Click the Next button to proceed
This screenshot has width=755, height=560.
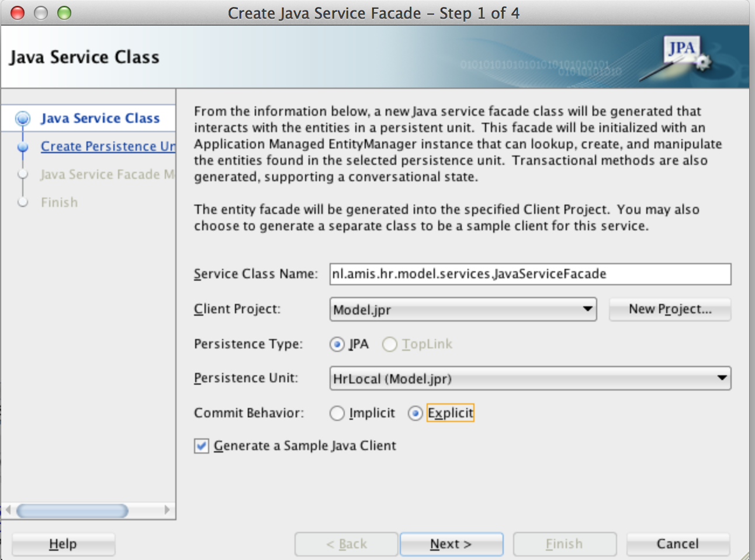451,544
